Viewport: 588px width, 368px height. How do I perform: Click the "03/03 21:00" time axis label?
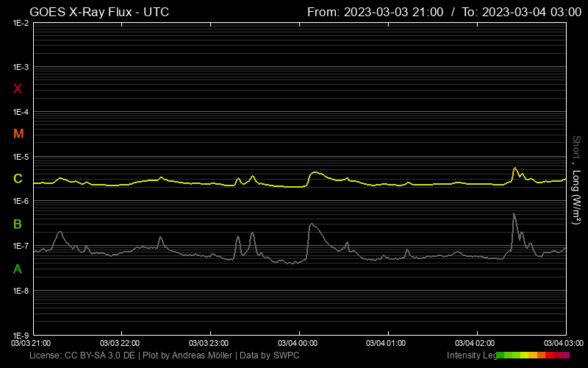click(x=31, y=343)
